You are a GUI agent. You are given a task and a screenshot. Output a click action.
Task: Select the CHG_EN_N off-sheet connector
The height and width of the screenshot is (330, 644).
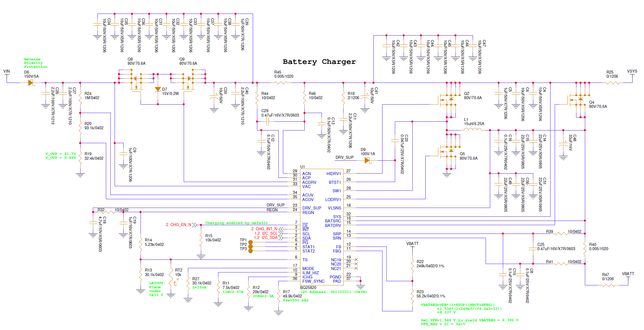coord(195,225)
